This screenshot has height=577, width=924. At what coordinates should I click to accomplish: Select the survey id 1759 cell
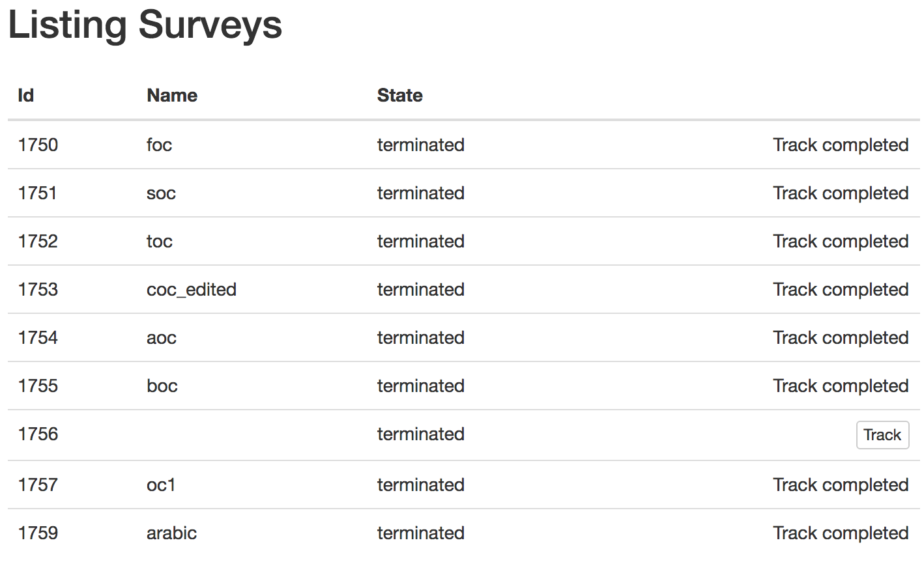pos(38,533)
